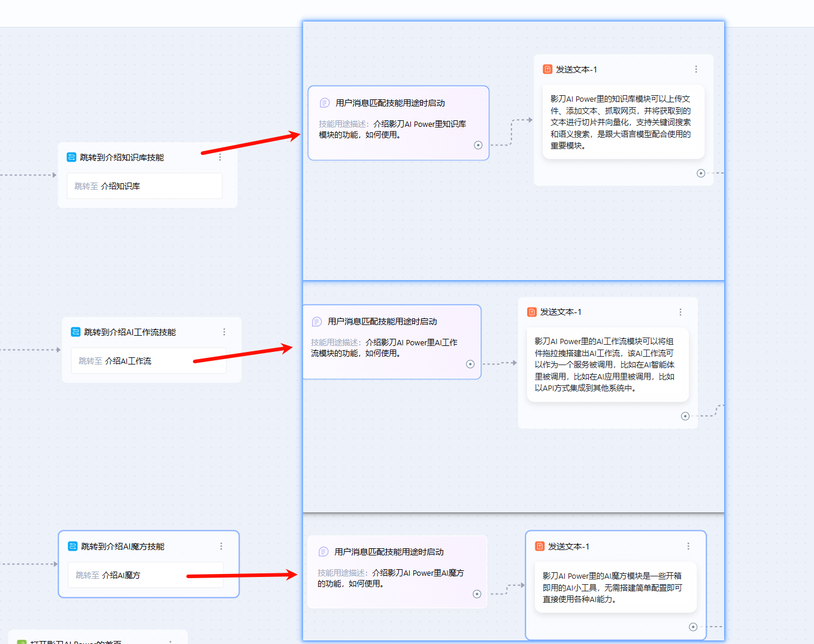Click the bottom 发送文本-1 orange icon
Screen dimensions: 814x644
tap(540, 546)
